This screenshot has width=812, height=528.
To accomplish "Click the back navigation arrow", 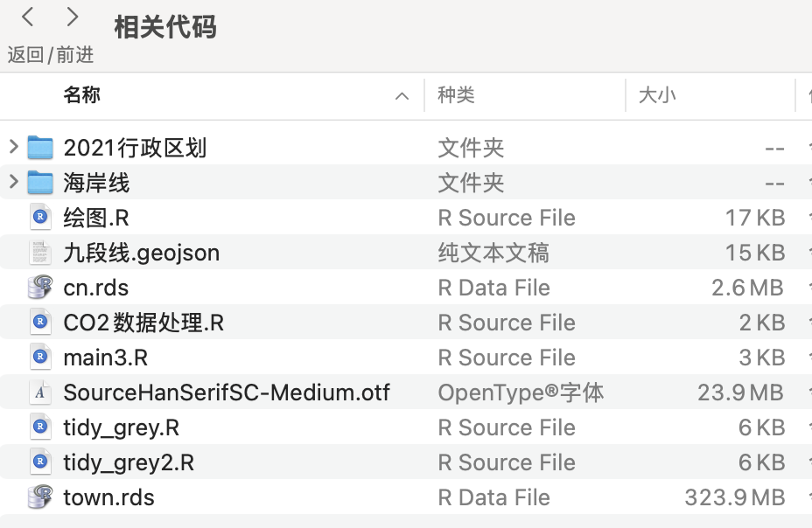I will [28, 17].
